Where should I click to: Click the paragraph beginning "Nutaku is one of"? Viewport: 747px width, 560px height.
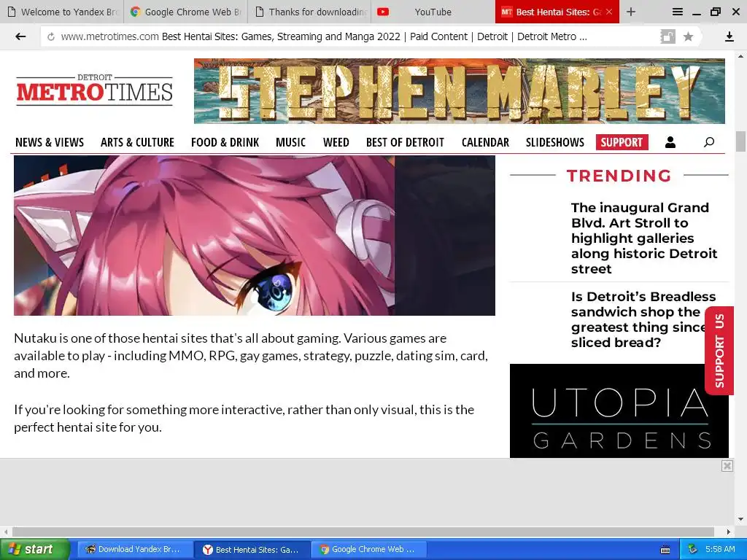click(251, 356)
